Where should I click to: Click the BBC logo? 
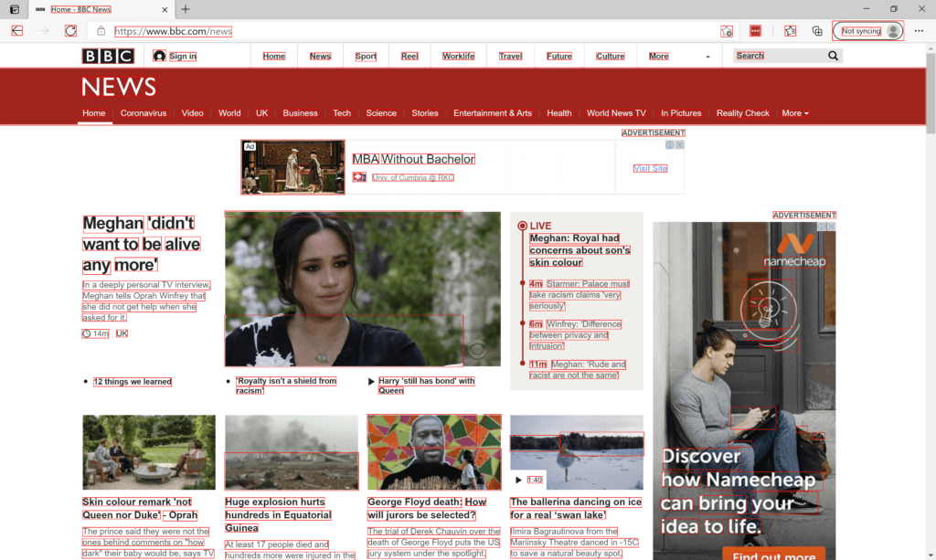click(x=108, y=56)
